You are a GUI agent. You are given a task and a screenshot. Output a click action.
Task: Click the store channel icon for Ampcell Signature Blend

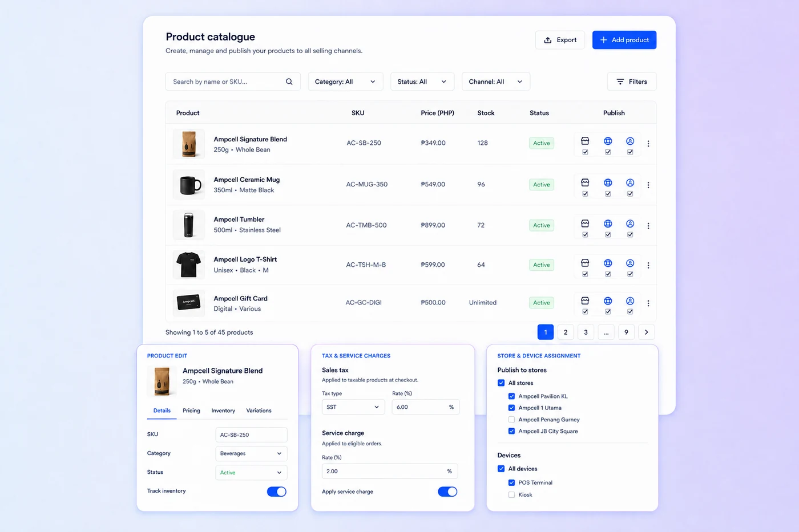click(585, 141)
